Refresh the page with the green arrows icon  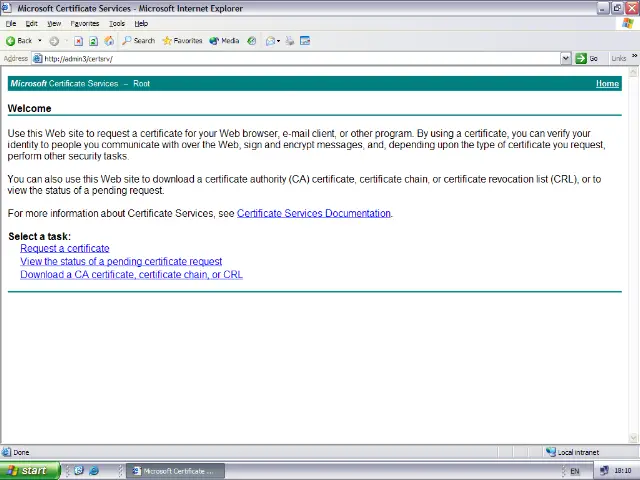click(x=93, y=41)
